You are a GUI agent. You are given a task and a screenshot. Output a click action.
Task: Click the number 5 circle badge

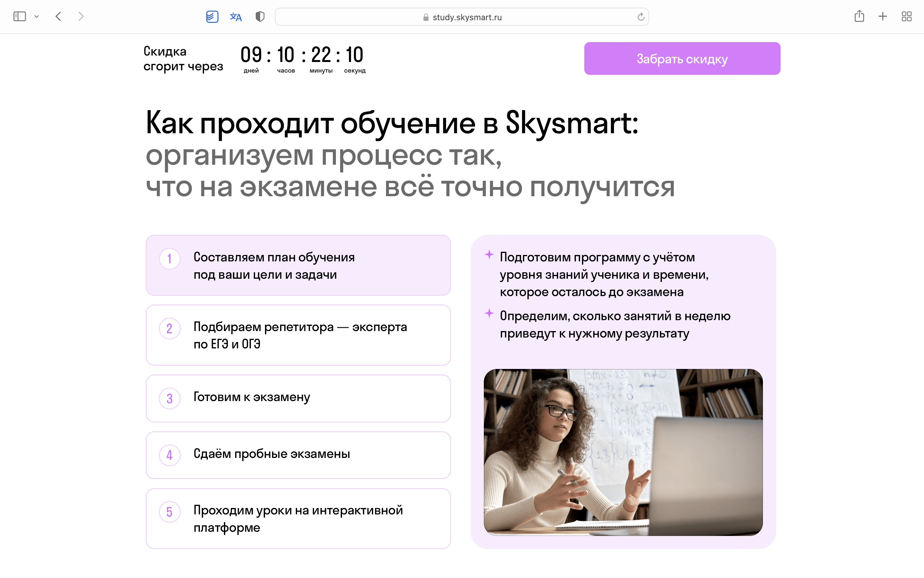point(169,512)
